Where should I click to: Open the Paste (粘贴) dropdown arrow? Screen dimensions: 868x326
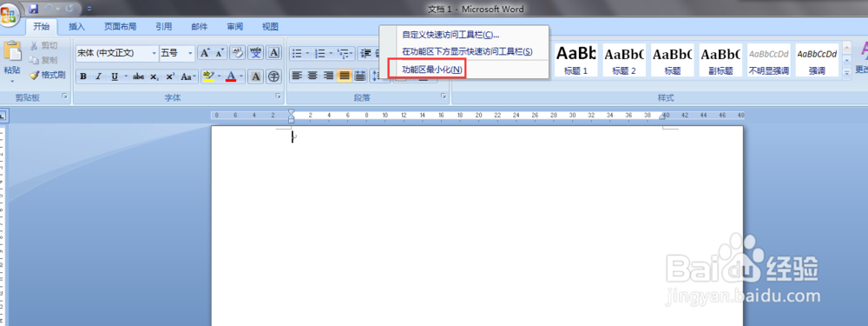click(12, 81)
